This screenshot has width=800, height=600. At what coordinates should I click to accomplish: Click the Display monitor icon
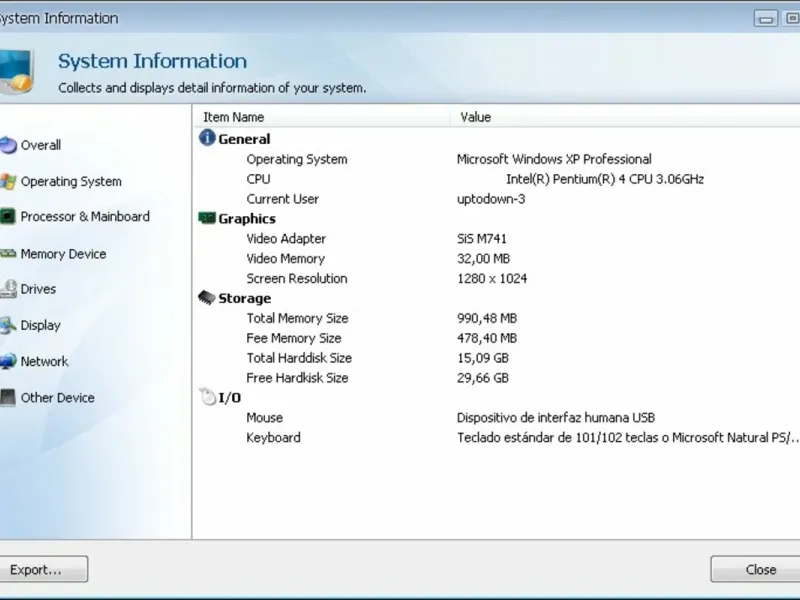[8, 326]
